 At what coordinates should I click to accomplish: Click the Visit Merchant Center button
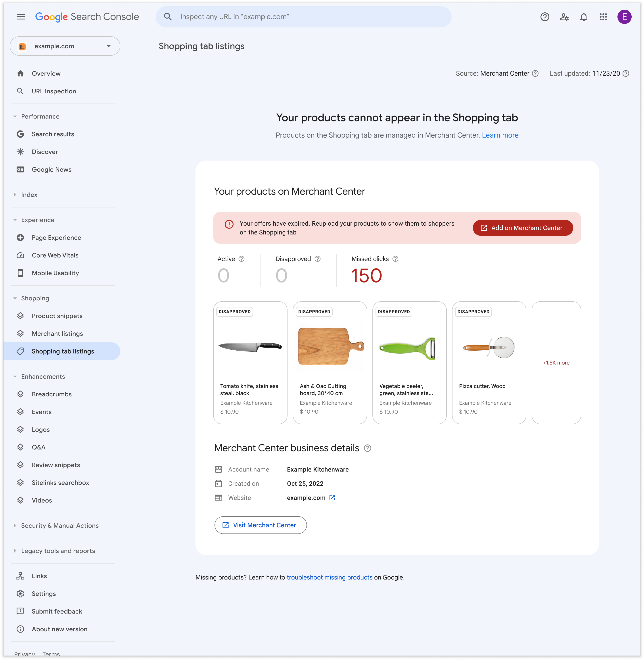click(260, 524)
